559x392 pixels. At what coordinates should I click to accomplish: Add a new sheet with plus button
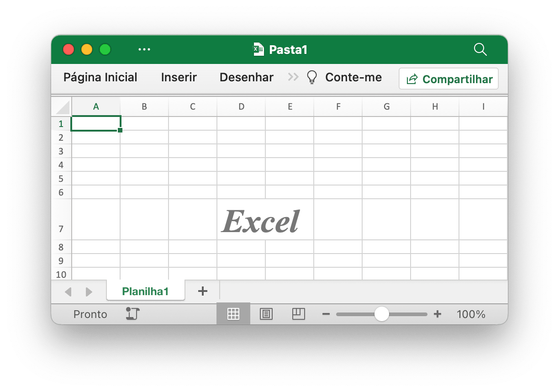click(x=203, y=291)
